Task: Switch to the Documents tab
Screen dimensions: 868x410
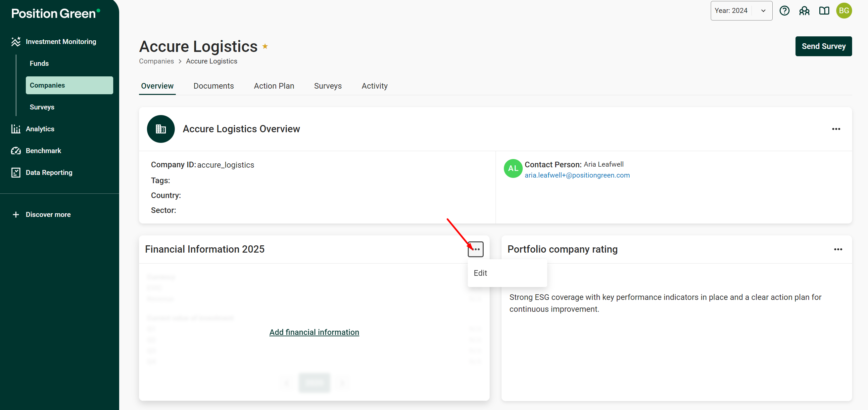Action: click(x=213, y=86)
